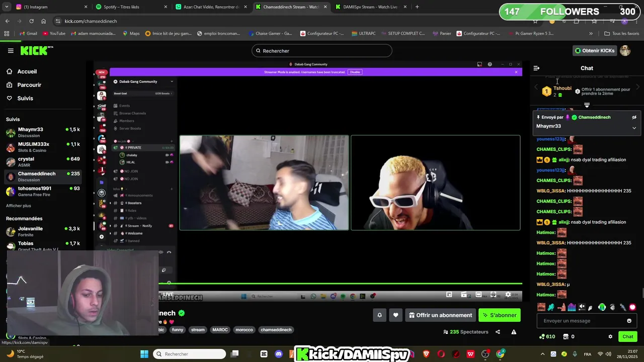644x362 pixels.
Task: Select the equalizer bars emote
Action: pyautogui.click(x=571, y=307)
